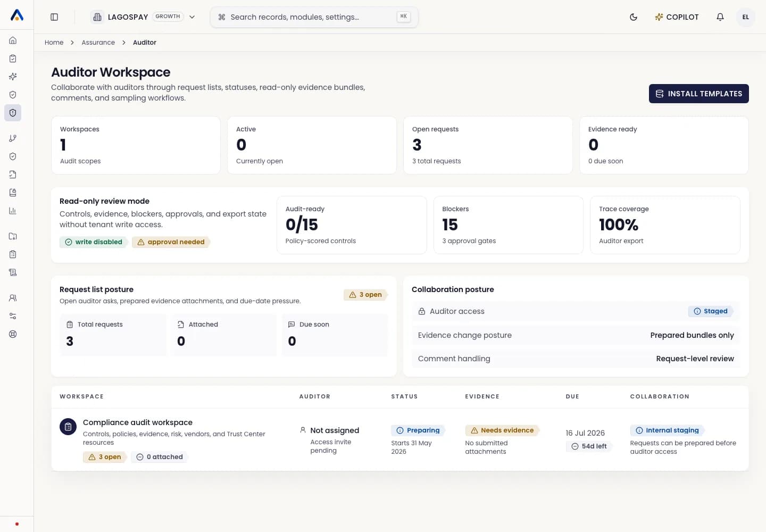The image size is (766, 532).
Task: Click the Auditor breadcrumb
Action: click(145, 43)
